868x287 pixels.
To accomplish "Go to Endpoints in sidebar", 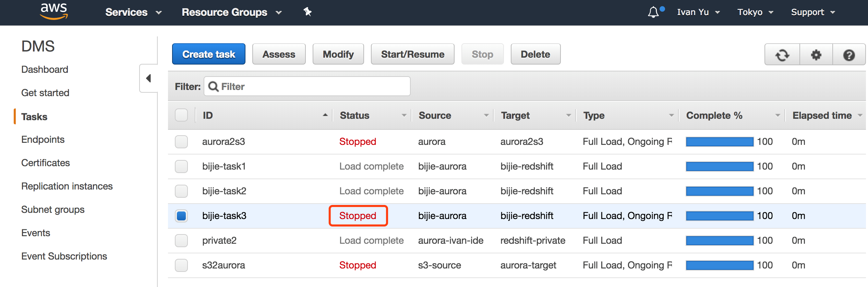I will coord(43,139).
